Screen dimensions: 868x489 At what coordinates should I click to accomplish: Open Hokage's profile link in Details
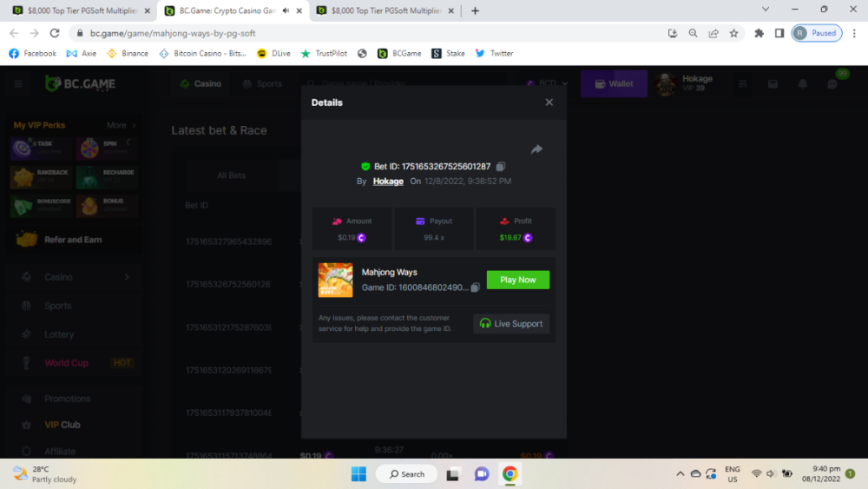[388, 182]
